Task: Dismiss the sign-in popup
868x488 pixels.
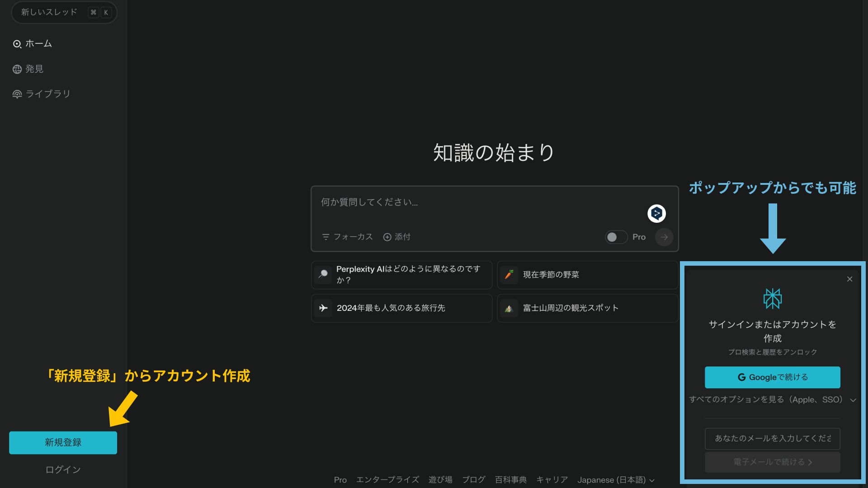Action: pyautogui.click(x=849, y=279)
